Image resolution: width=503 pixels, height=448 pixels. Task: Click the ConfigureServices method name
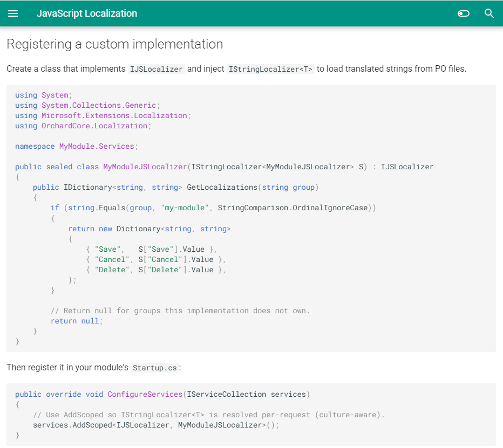pyautogui.click(x=145, y=395)
